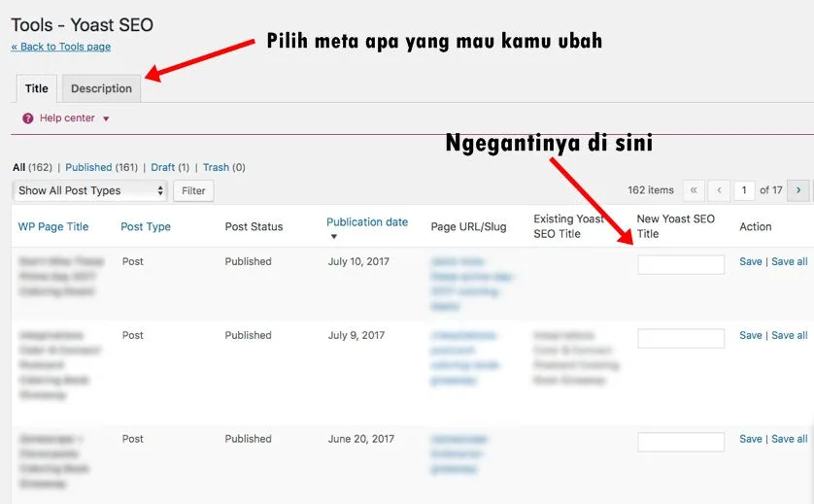Screen dimensions: 814x504
Task: Click the 'July 9, 2017' date cell
Action: pos(356,335)
